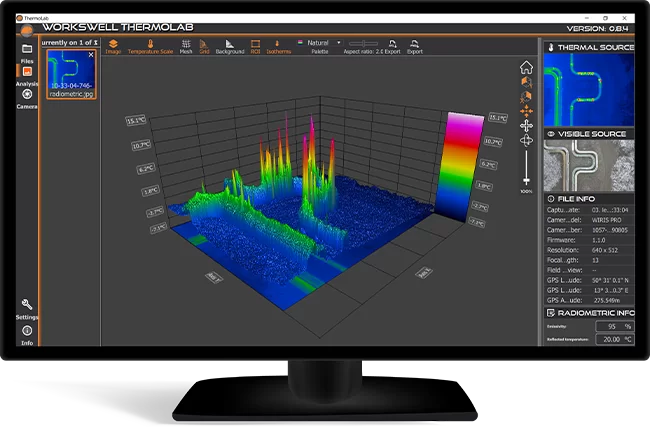Click the VERSION: 0.8.4 label
Viewport: 650px width, 427px height.
click(597, 29)
